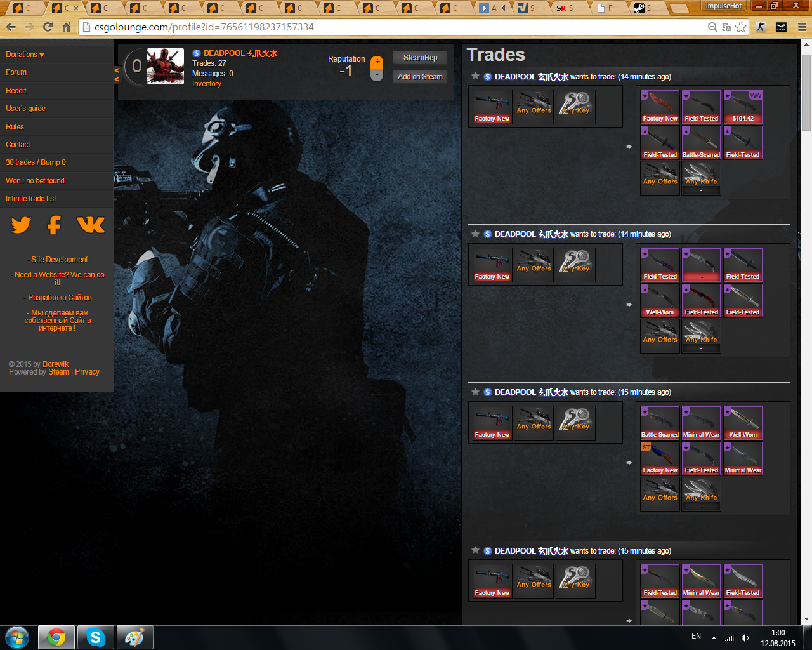The width and height of the screenshot is (812, 650).
Task: Click the 'Messages: 0' text on the profile
Action: click(x=213, y=74)
